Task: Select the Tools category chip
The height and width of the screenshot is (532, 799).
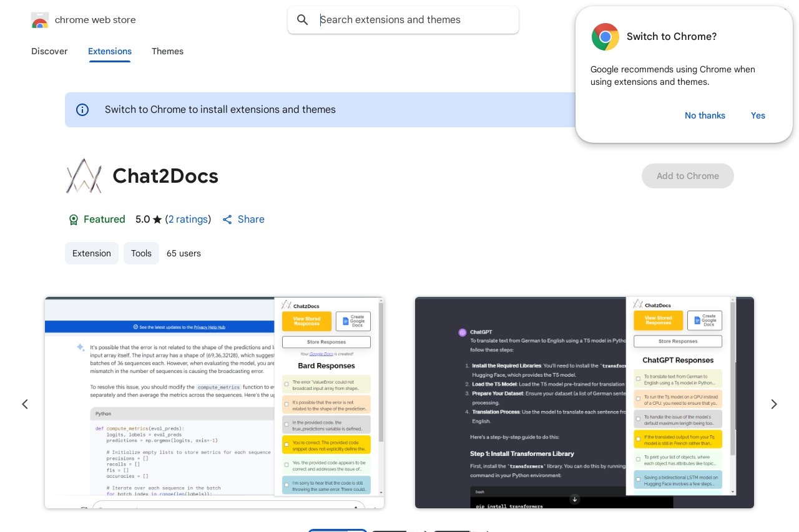Action: [x=141, y=253]
